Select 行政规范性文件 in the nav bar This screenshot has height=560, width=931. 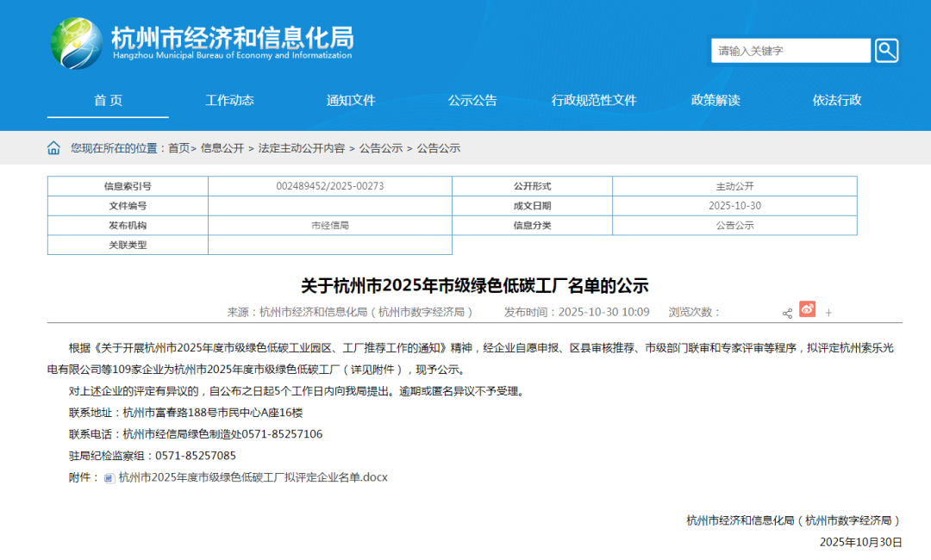[594, 100]
